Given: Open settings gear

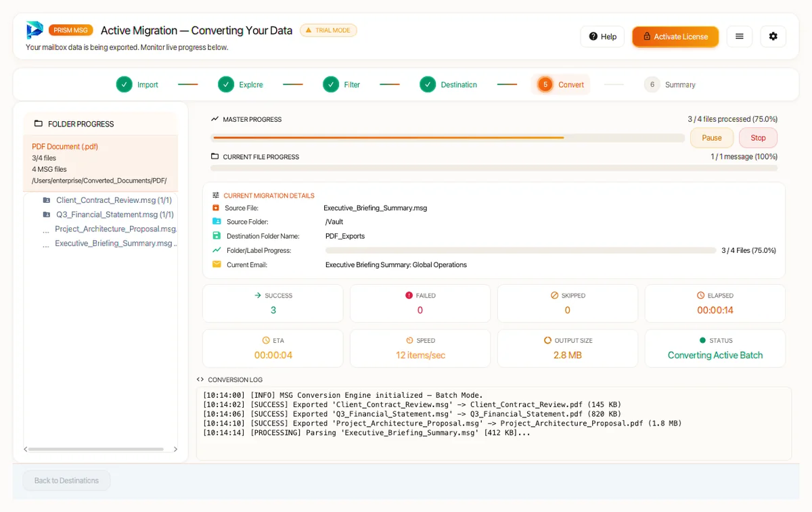Looking at the screenshot, I should pos(773,37).
